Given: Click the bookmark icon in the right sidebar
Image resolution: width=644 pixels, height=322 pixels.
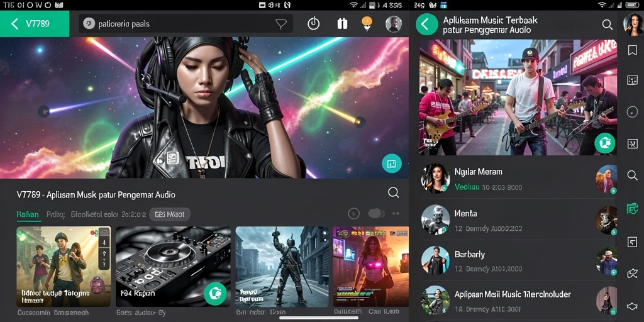Looking at the screenshot, I should pyautogui.click(x=633, y=50).
